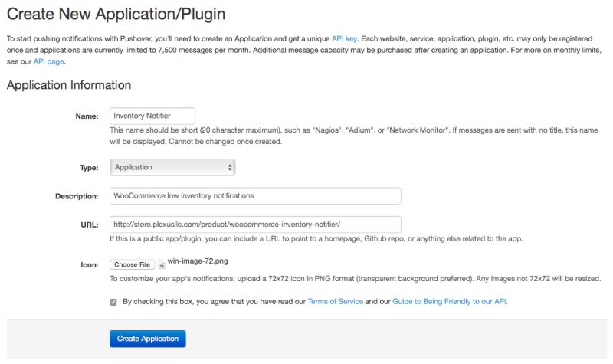Image resolution: width=613 pixels, height=364 pixels.
Task: Click the Type dropdown stepper arrows
Action: (229, 167)
